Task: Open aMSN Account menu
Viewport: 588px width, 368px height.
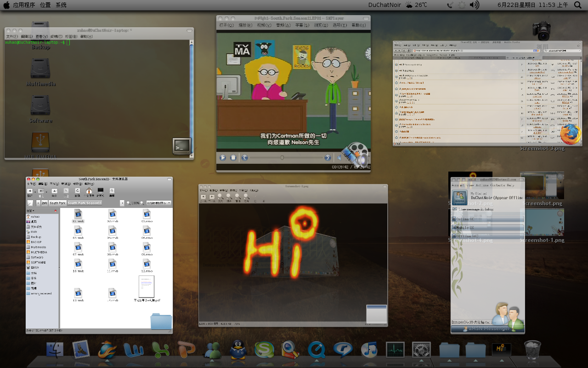Action: (x=458, y=185)
